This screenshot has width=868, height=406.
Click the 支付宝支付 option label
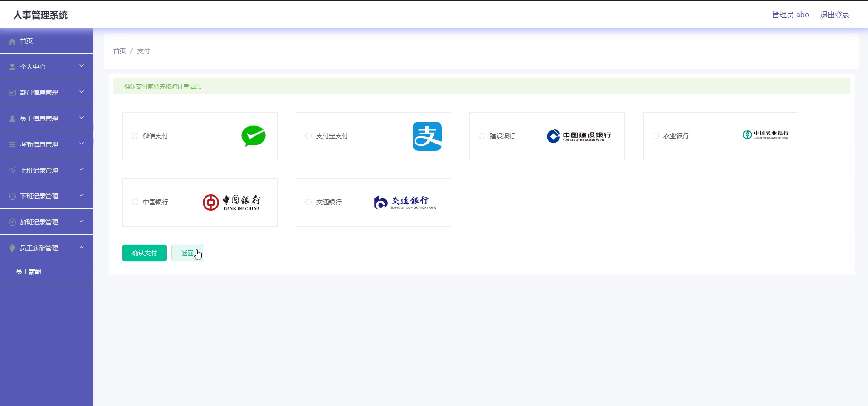click(x=332, y=136)
